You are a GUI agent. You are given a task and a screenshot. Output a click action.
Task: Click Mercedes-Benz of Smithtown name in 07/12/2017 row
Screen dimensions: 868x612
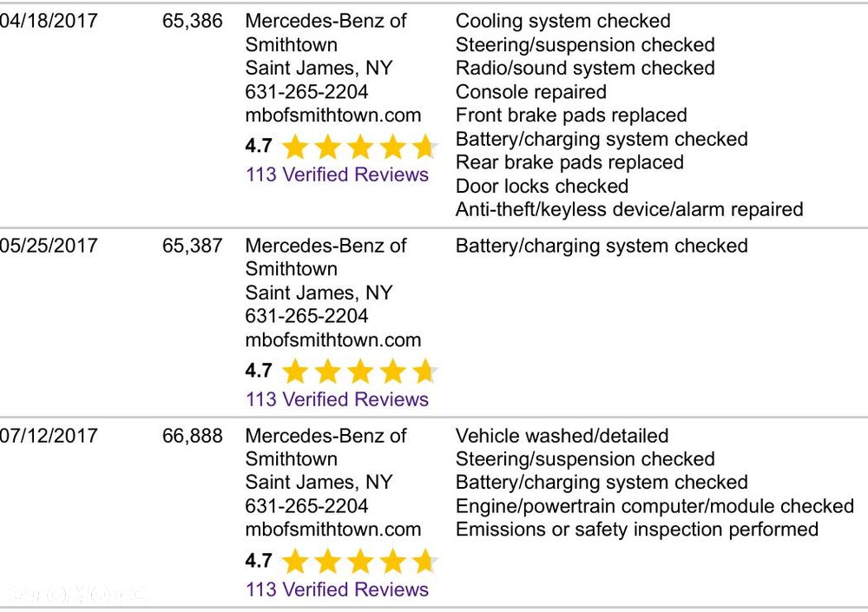click(x=325, y=448)
